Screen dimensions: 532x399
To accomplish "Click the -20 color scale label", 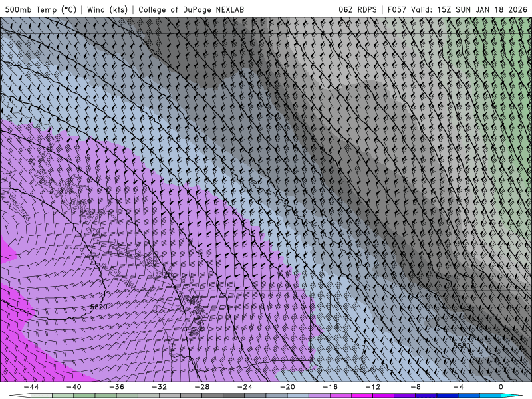I will point(288,387).
